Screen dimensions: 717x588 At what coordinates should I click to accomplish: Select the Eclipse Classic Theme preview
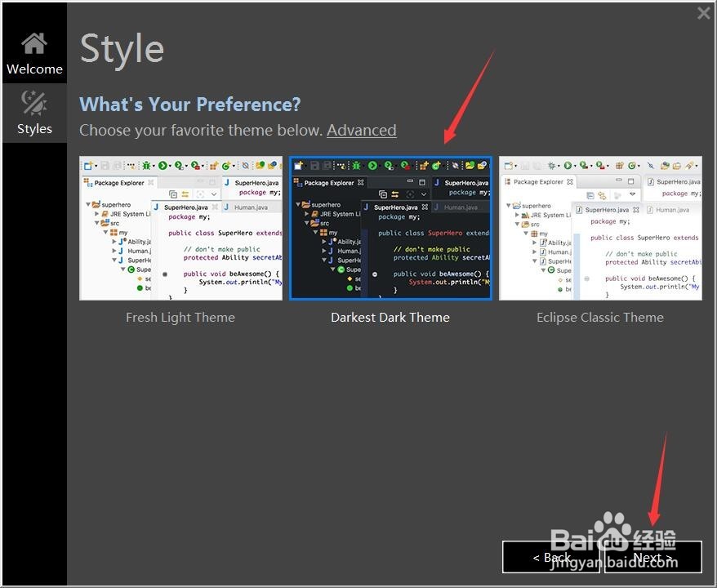[600, 228]
